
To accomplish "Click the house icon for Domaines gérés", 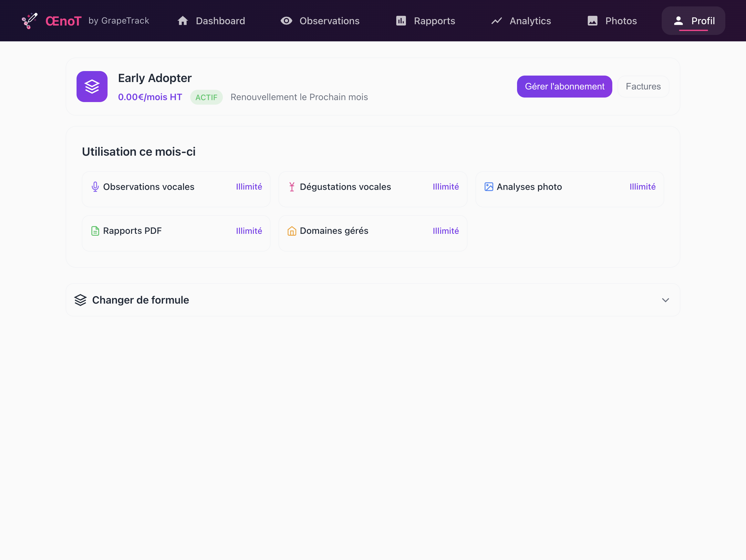I will 292,231.
